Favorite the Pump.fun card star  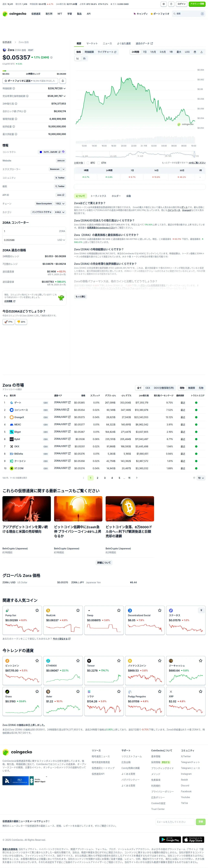(37, 610)
